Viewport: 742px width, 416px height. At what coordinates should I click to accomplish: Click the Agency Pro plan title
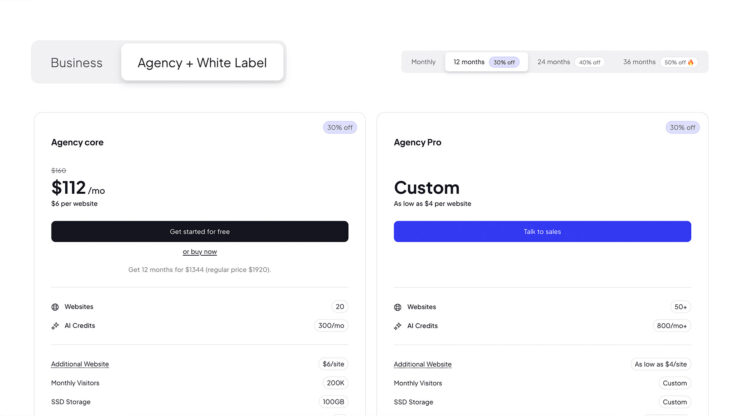[x=417, y=142]
